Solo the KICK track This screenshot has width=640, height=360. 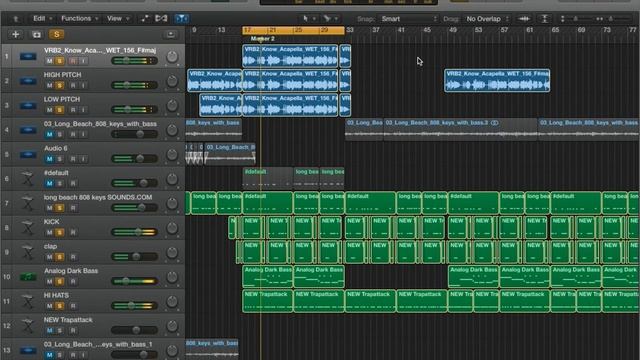click(x=60, y=233)
